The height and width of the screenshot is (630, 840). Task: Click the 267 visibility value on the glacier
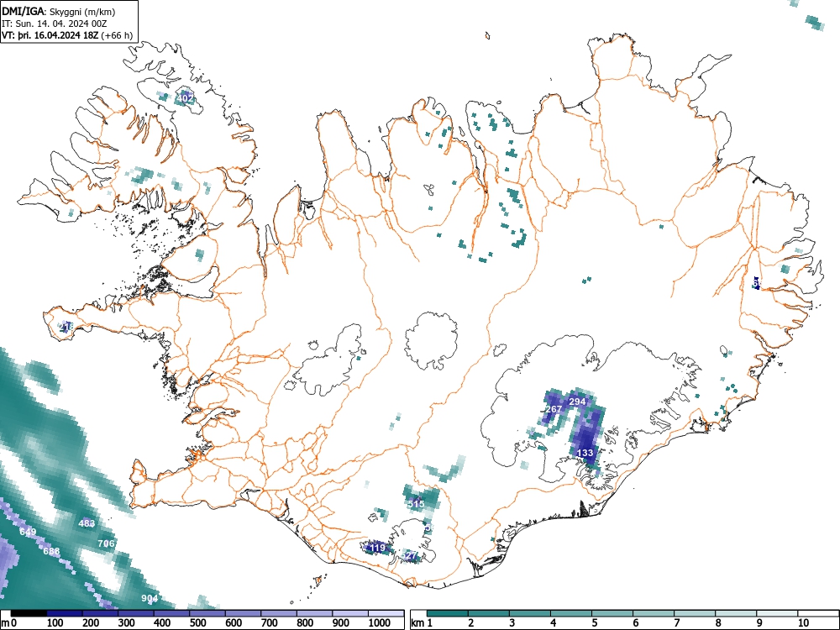[x=554, y=409]
